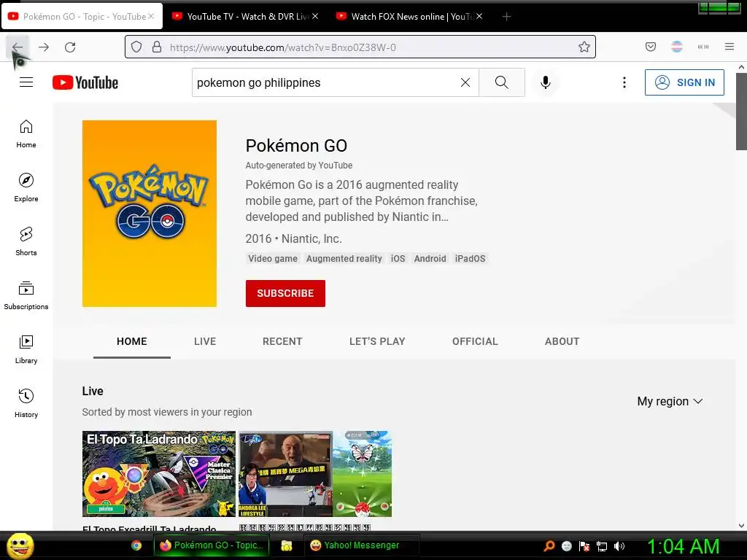
Task: Select the OFFICIAL channel tab
Action: coord(475,341)
